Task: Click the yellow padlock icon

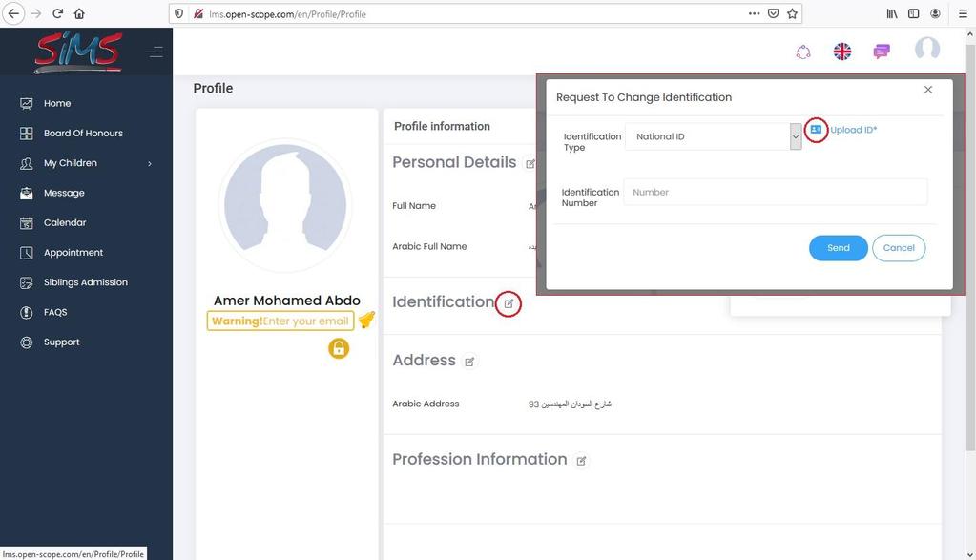Action: coord(339,348)
